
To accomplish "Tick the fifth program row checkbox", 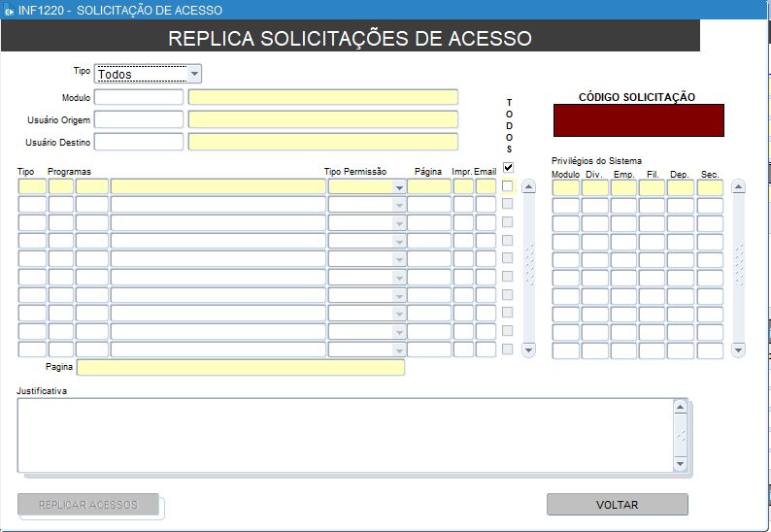I will [x=508, y=258].
